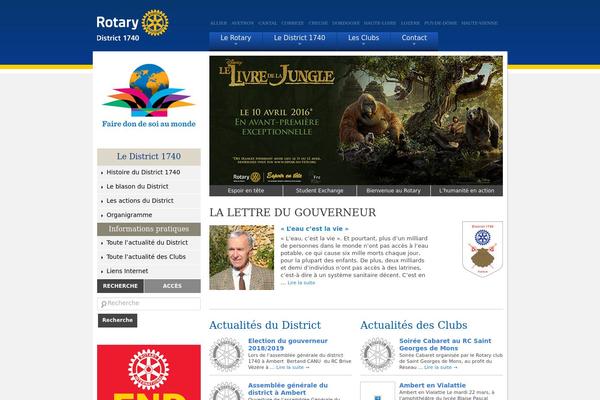
Task: Open 'Les actions du District' sidebar link
Action: [x=140, y=201]
